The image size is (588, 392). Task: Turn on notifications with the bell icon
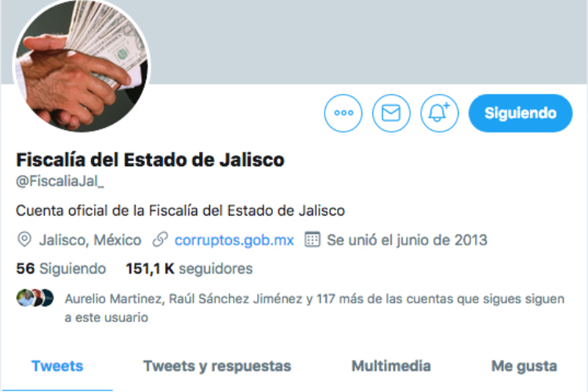[x=439, y=113]
